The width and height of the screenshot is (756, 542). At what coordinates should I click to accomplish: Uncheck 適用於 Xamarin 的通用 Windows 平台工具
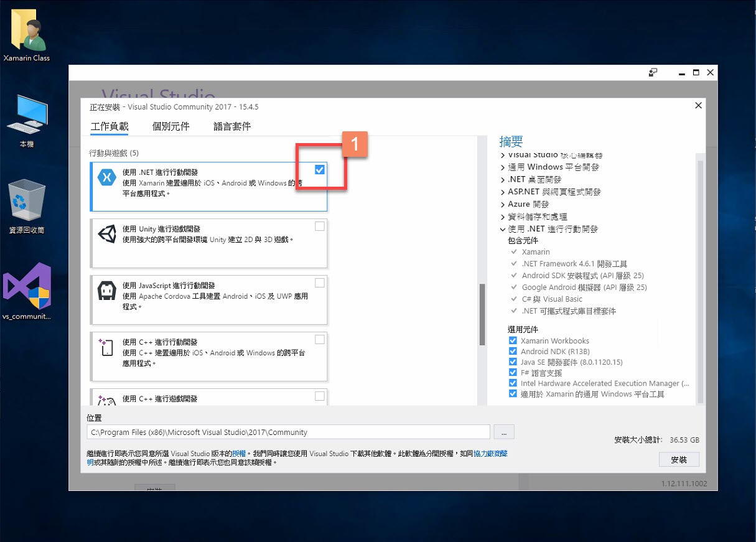(513, 394)
